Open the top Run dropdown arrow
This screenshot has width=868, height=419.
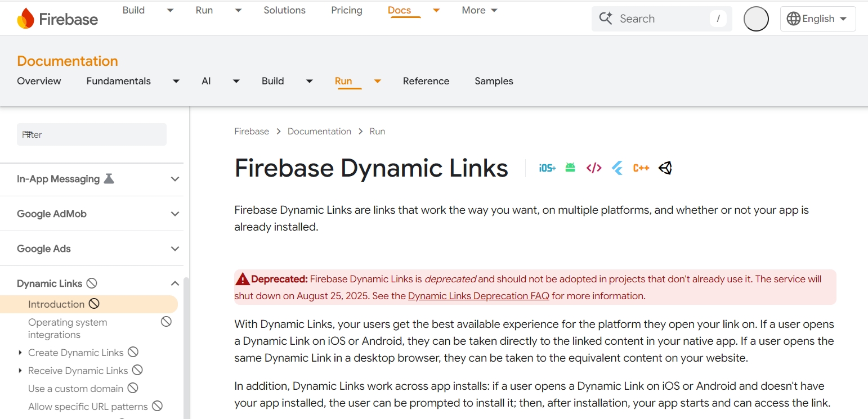coord(238,10)
